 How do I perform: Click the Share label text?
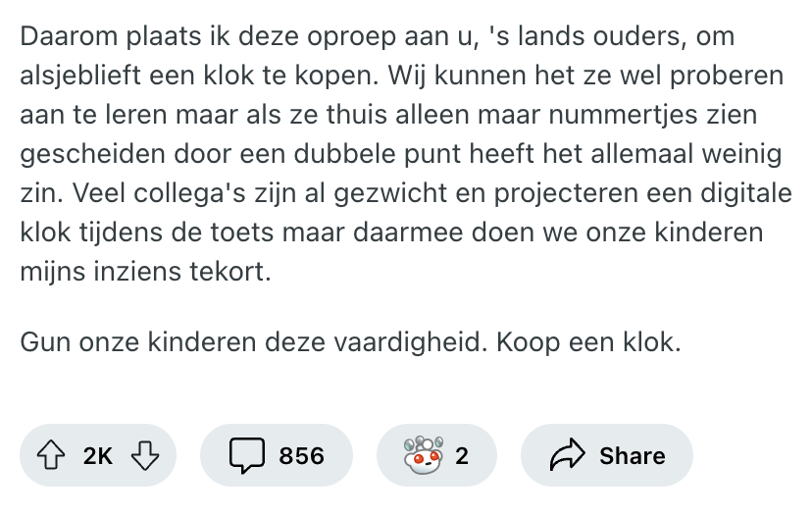(632, 456)
